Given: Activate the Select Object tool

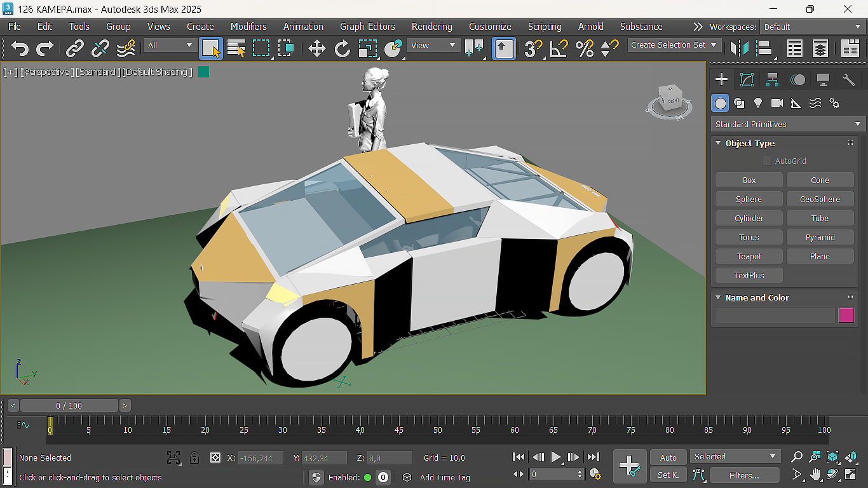Looking at the screenshot, I should pyautogui.click(x=211, y=48).
